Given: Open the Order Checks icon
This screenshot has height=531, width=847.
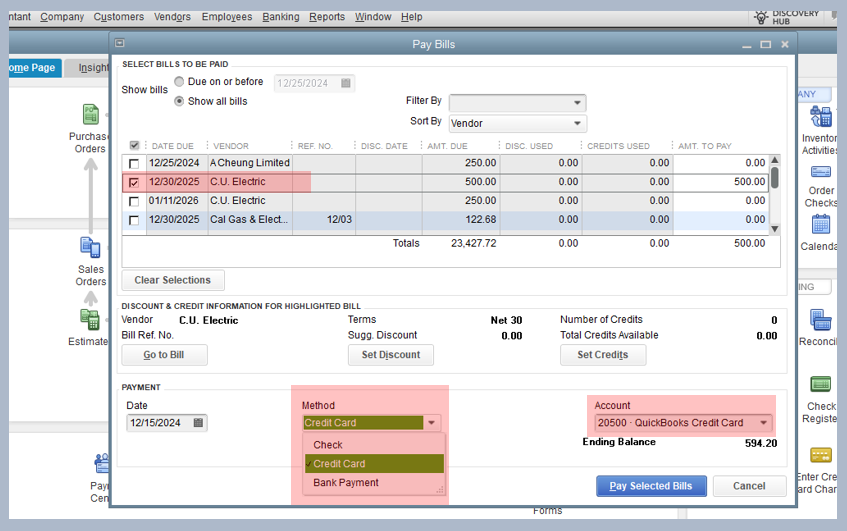Looking at the screenshot, I should (x=821, y=172).
